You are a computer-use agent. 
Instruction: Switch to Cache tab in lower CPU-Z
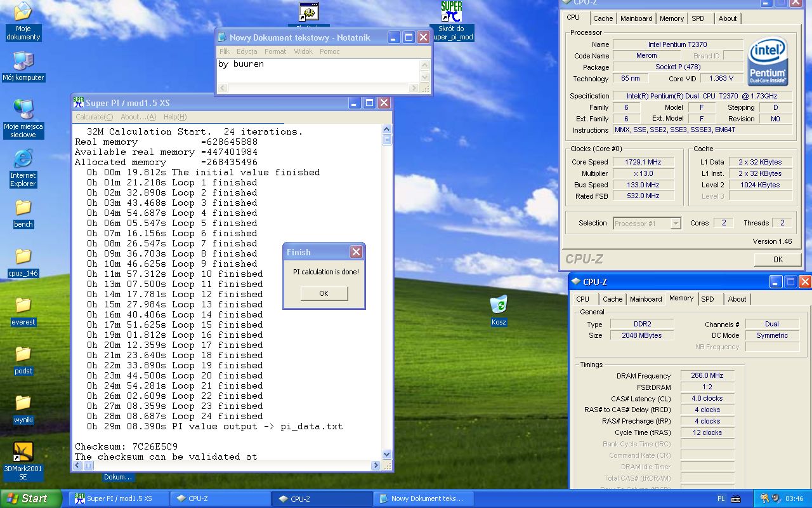[x=613, y=299]
